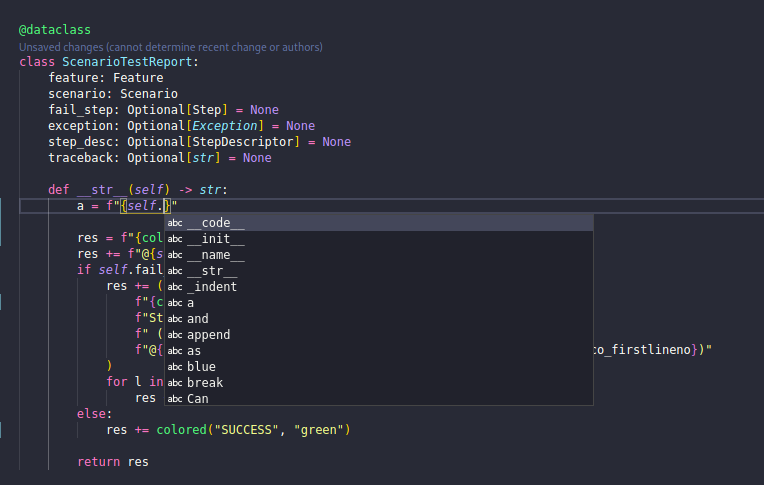Pick the __name__ completion entry

click(379, 255)
